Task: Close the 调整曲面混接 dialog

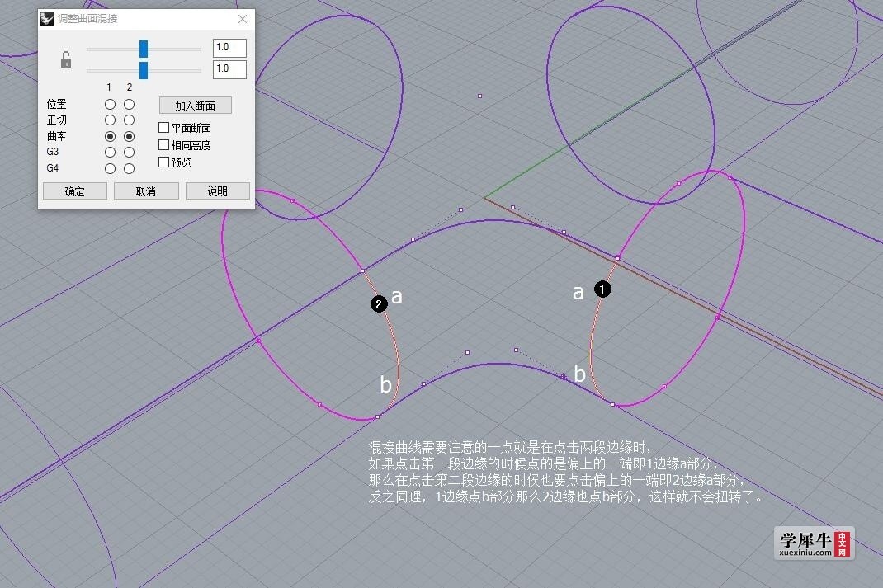Action: point(243,19)
